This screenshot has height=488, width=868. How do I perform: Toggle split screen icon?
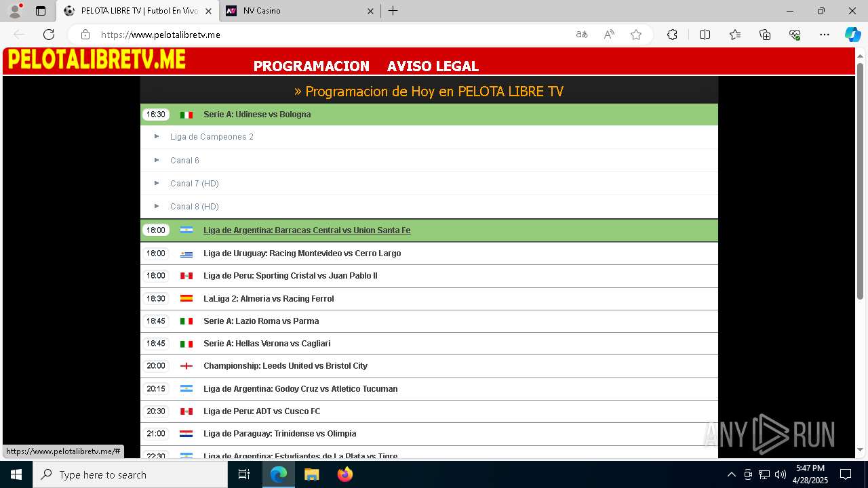click(x=705, y=35)
